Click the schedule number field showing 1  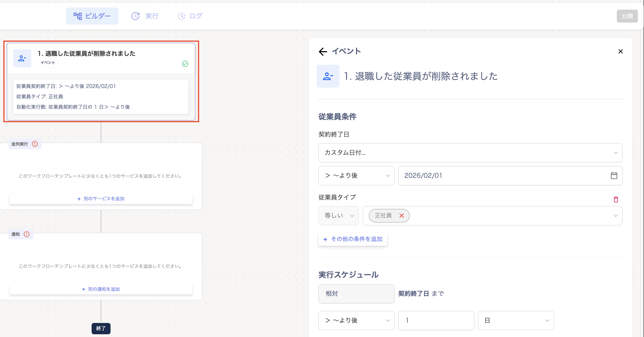[x=436, y=321]
